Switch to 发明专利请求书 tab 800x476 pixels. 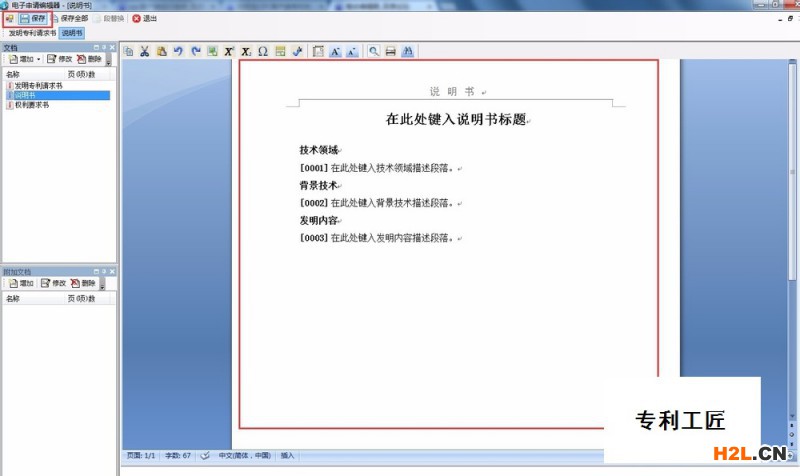(32, 33)
